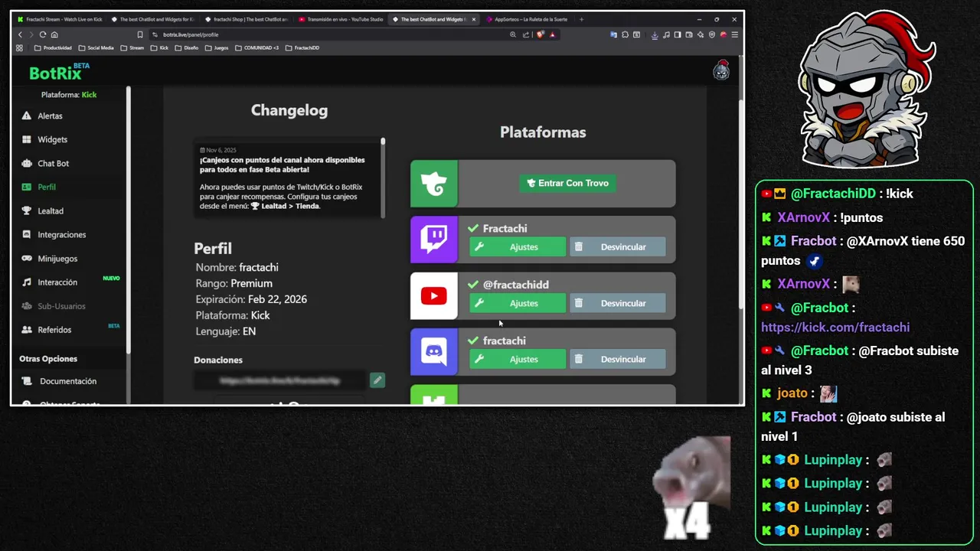Image resolution: width=980 pixels, height=551 pixels.
Task: Close the active BotRix browser tab
Action: (x=474, y=19)
